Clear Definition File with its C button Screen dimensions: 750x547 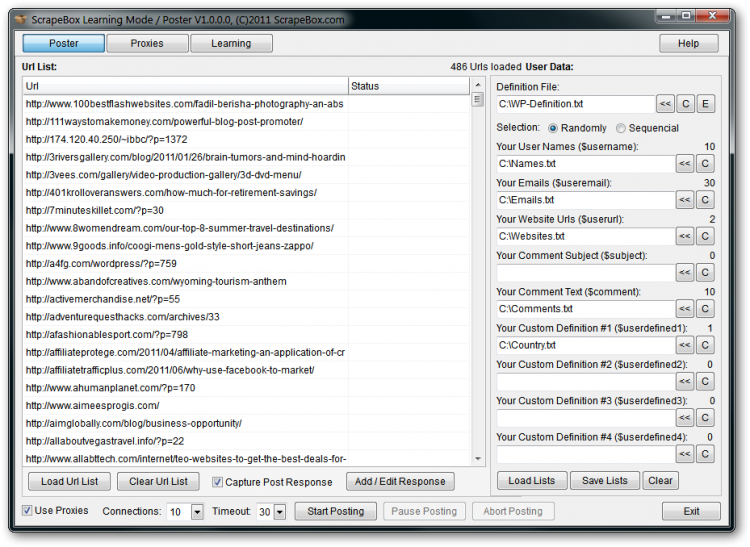point(685,104)
